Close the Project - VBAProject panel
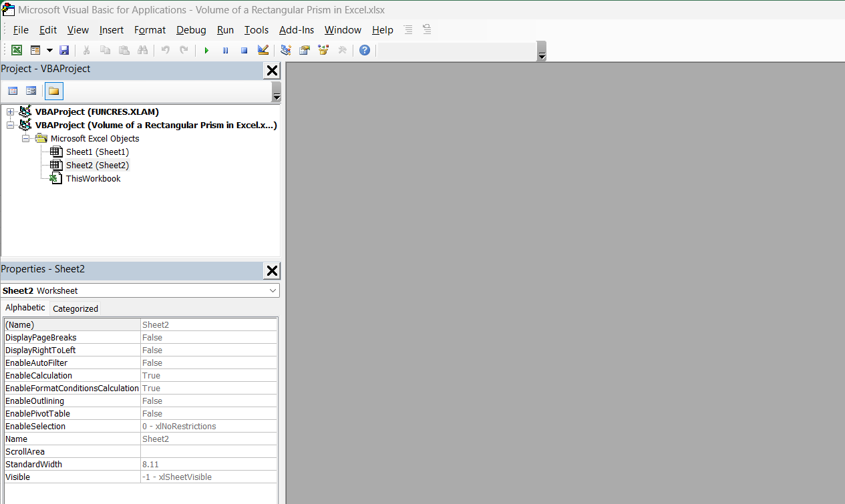This screenshot has height=504, width=845. point(272,71)
